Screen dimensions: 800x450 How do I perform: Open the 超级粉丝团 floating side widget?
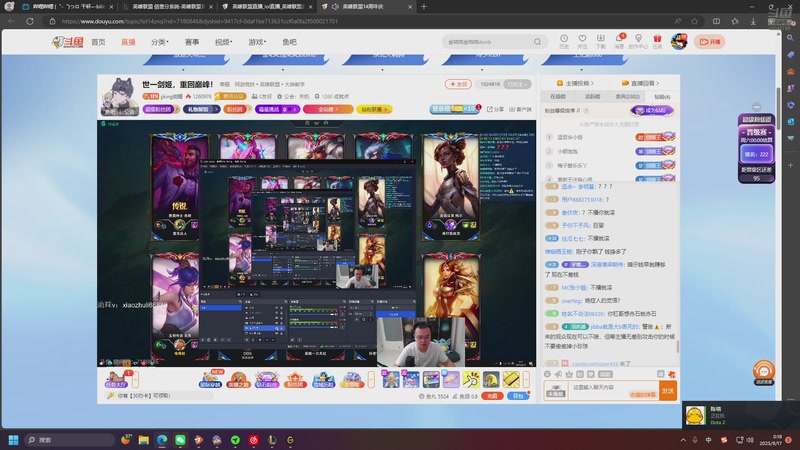click(x=756, y=148)
